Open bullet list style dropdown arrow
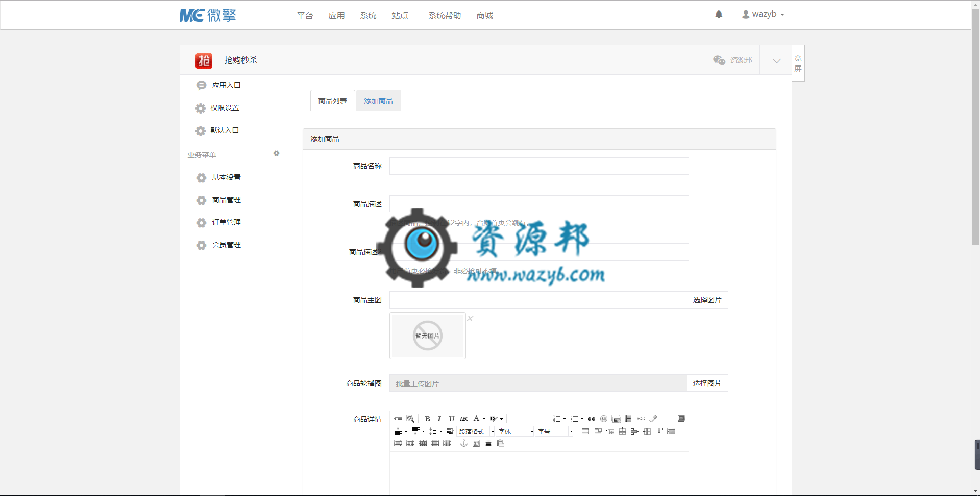 click(582, 419)
